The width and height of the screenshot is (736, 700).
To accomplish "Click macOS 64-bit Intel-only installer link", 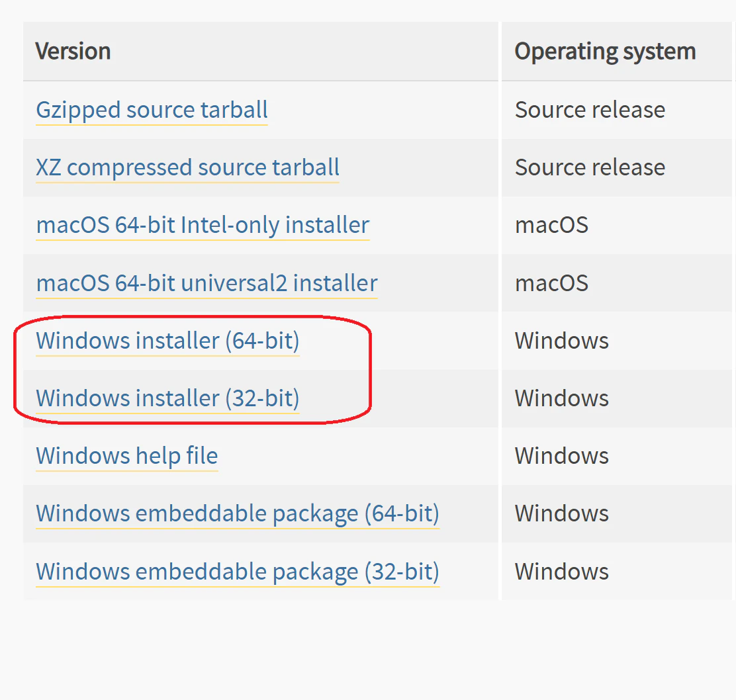I will click(x=203, y=226).
